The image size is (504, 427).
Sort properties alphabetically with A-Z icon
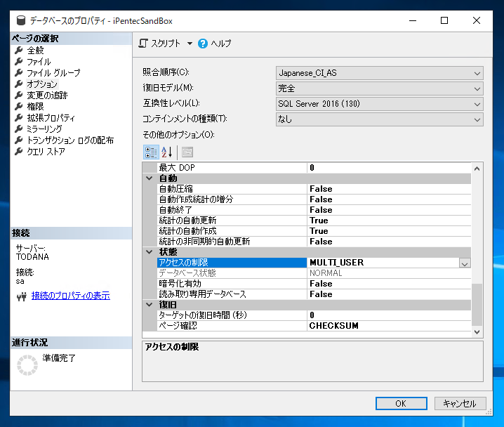[167, 152]
